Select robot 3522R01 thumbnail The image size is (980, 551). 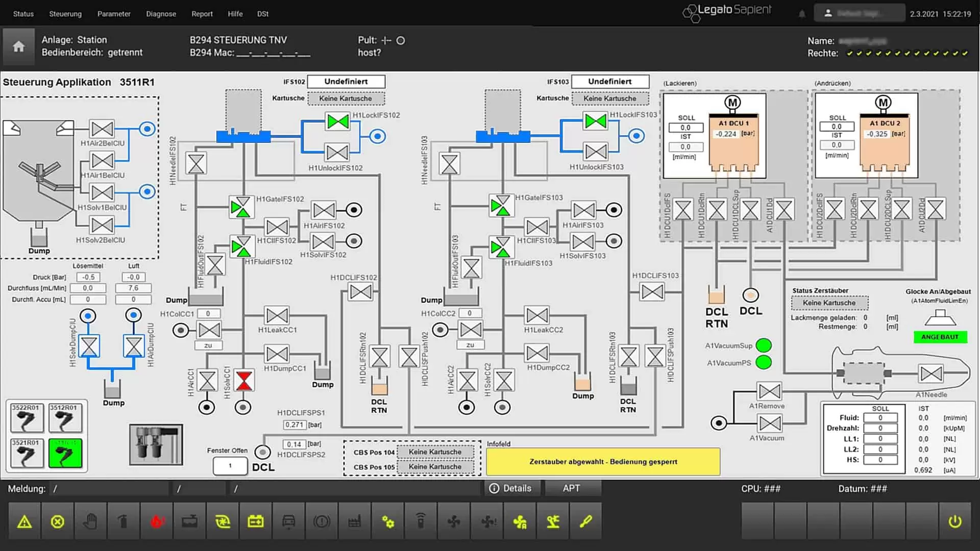pos(27,418)
